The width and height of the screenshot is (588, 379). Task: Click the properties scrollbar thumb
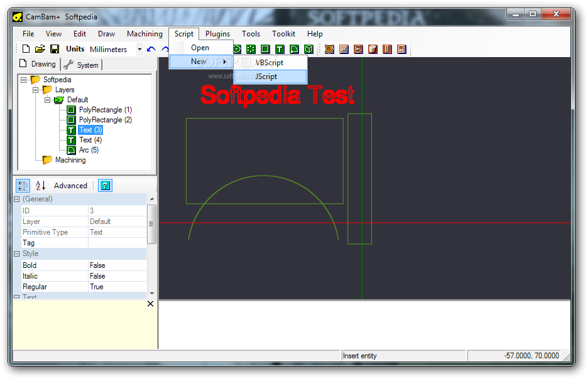152,224
